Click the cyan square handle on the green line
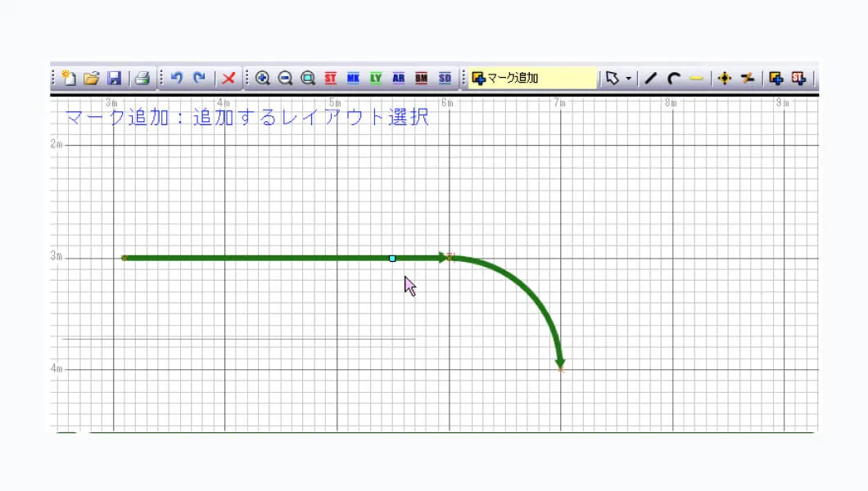Screen dimensions: 868x491 click(x=392, y=259)
